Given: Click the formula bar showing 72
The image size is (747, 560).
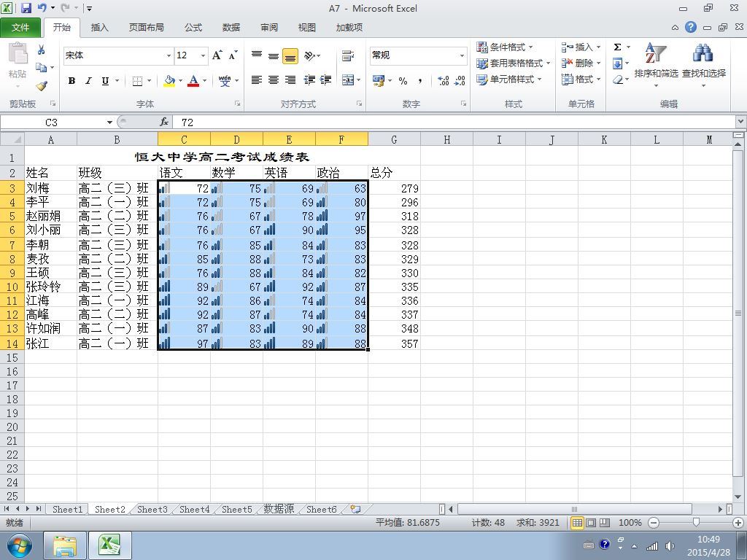Looking at the screenshot, I should point(455,122).
